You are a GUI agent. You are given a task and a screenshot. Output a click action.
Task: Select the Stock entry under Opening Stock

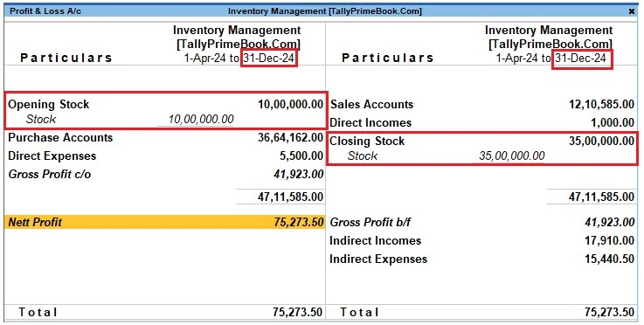click(x=41, y=119)
